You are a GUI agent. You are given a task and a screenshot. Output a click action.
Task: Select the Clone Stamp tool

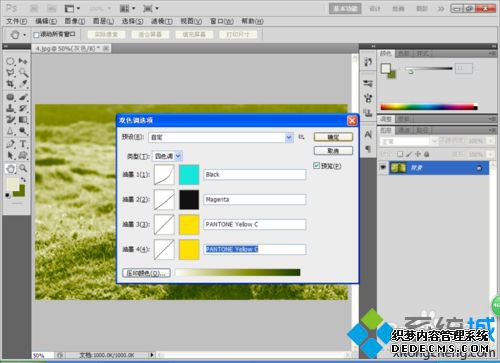click(x=10, y=108)
